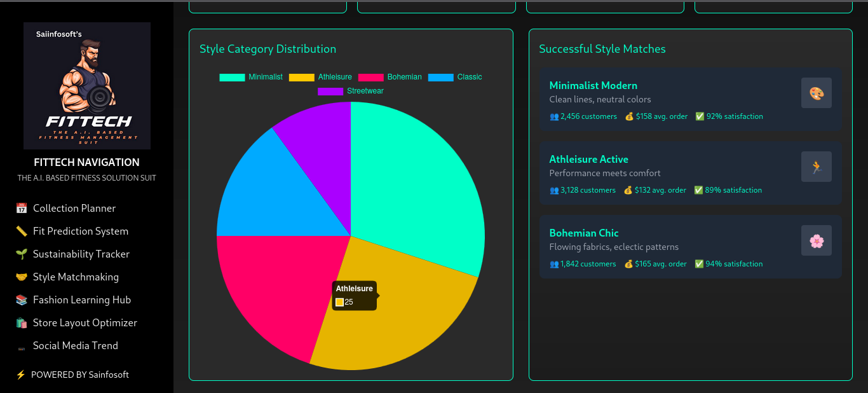Open Social Media Trend menu item
Viewport: 868px width, 393px height.
tap(75, 346)
